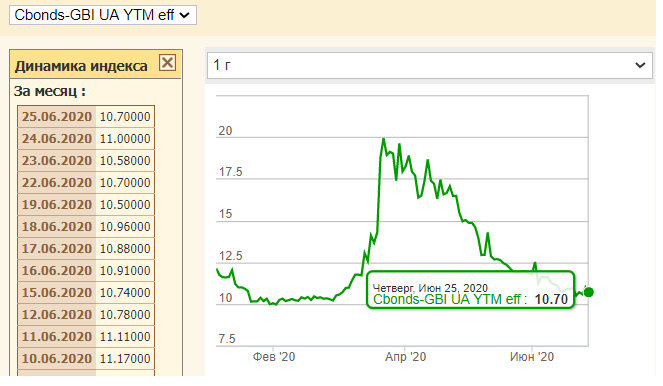This screenshot has height=386, width=663.
Task: Select date cell 11.06.2020
Action: click(x=57, y=337)
